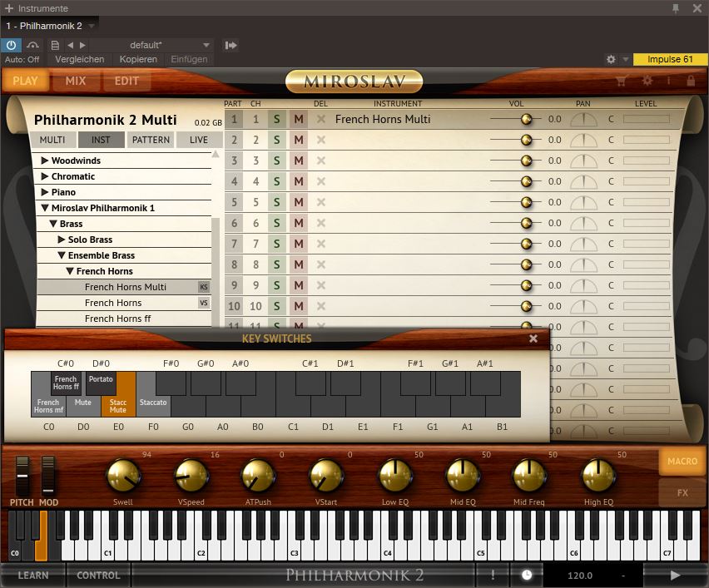Screen dimensions: 709x588
Task: Switch to the MIX page
Action: coord(76,81)
